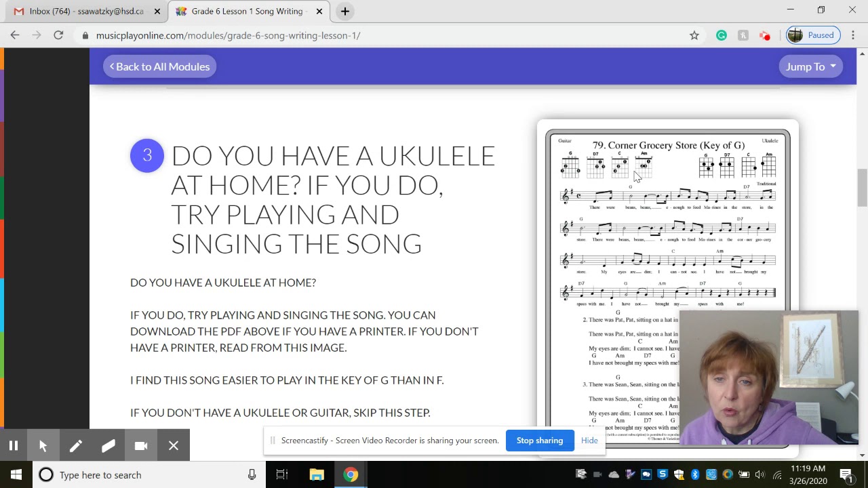Toggle the Screencastify webcam camera icon
868x488 pixels.
coord(140,445)
